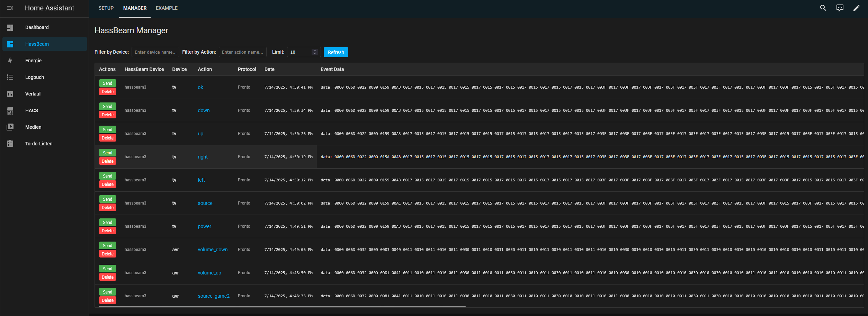Click the Energie lightning icon
868x316 pixels.
(x=10, y=61)
